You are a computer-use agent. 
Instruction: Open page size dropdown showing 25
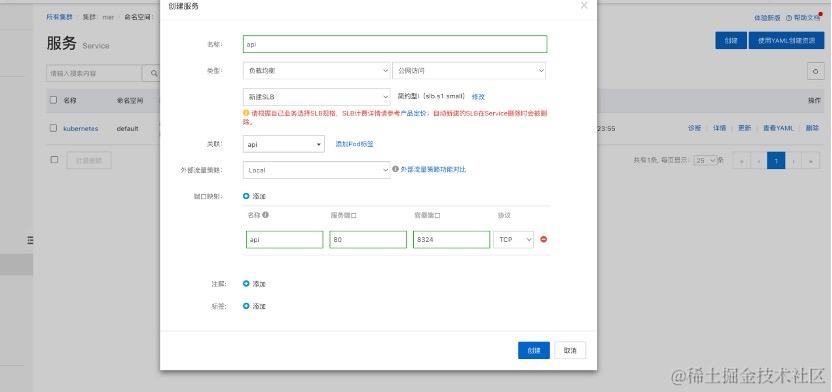(x=705, y=160)
